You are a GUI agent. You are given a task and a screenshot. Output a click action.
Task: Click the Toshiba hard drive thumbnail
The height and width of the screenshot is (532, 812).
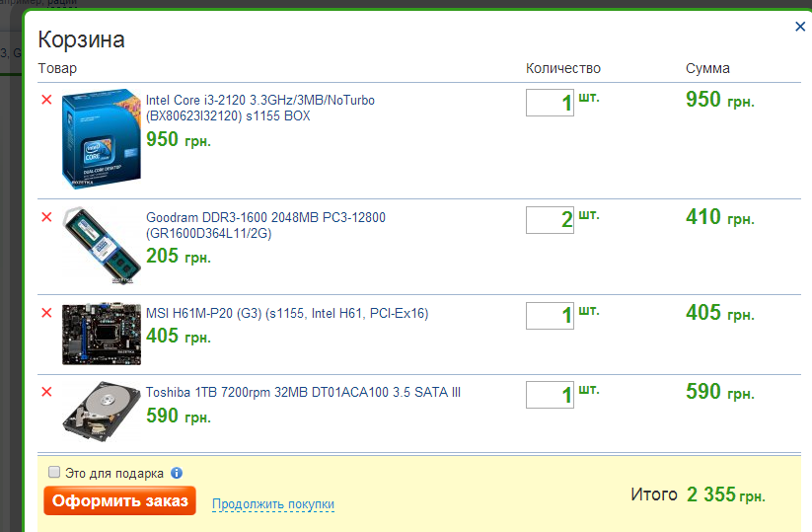click(x=102, y=412)
